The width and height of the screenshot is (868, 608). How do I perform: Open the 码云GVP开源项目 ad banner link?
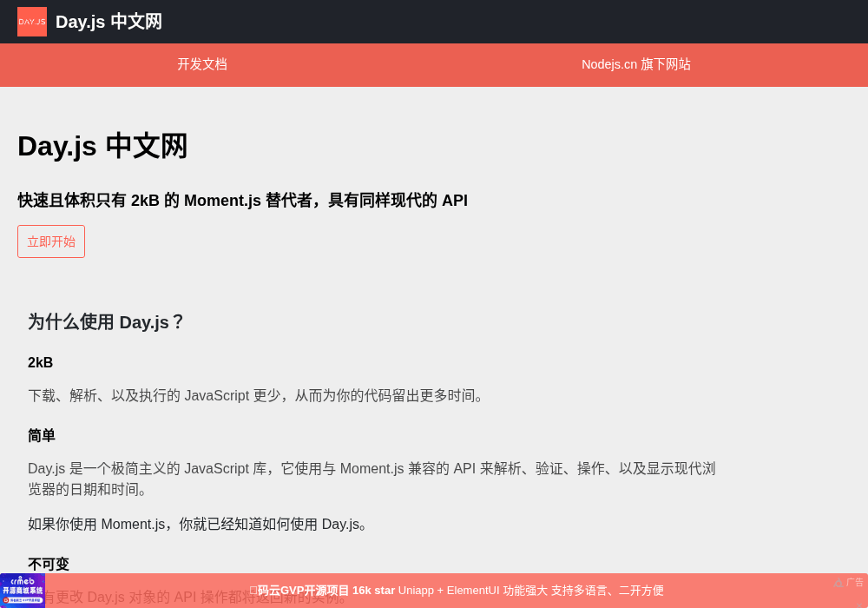point(457,591)
